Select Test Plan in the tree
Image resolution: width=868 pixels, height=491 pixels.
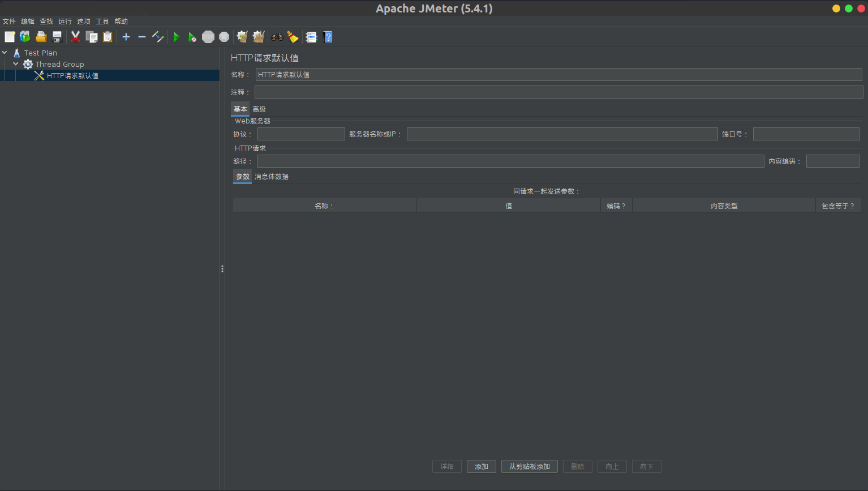pyautogui.click(x=41, y=53)
